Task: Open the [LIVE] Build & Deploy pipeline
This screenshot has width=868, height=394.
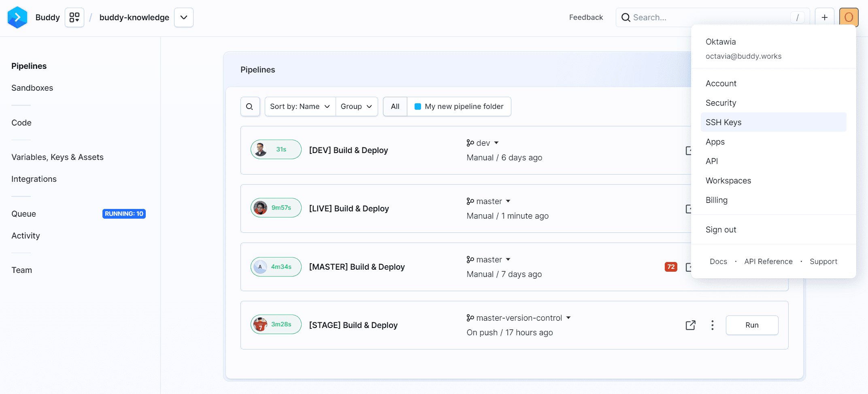Action: point(349,209)
